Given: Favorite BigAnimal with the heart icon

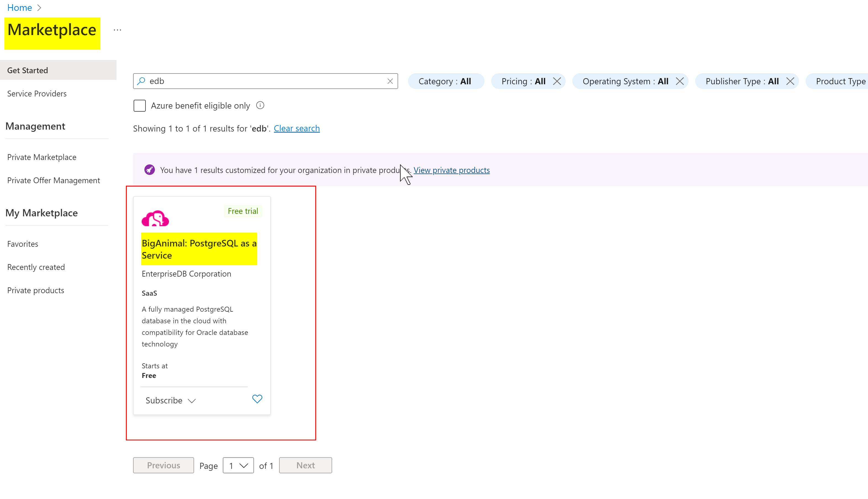Looking at the screenshot, I should click(257, 399).
